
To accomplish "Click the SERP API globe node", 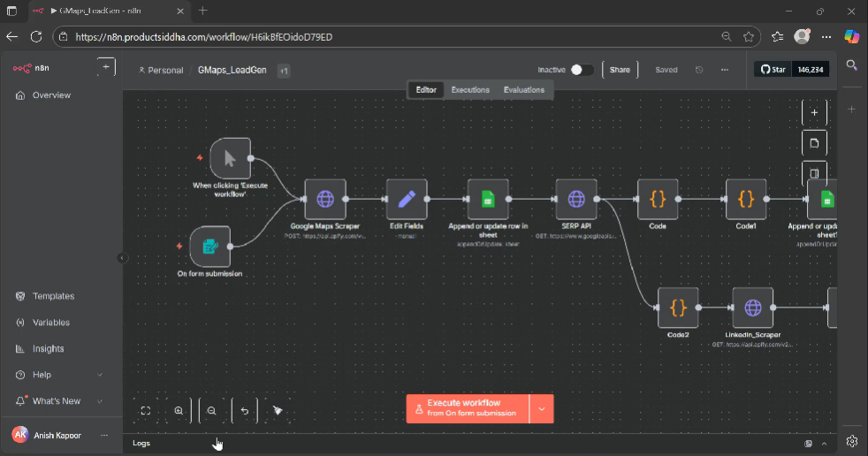I will tap(576, 199).
